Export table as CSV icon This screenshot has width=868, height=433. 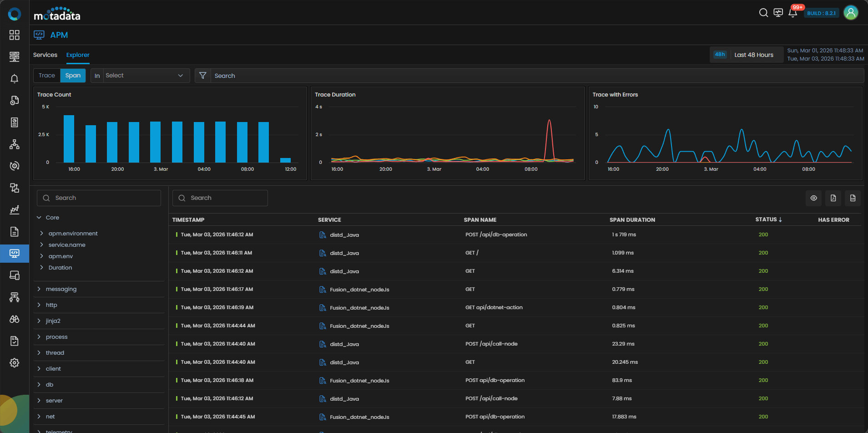tap(853, 198)
